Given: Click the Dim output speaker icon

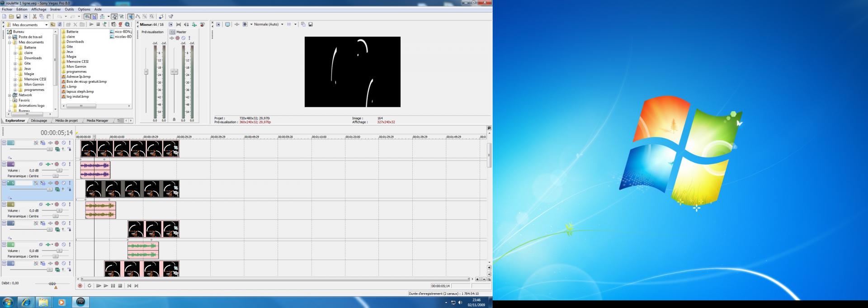Looking at the screenshot, I should (x=186, y=24).
